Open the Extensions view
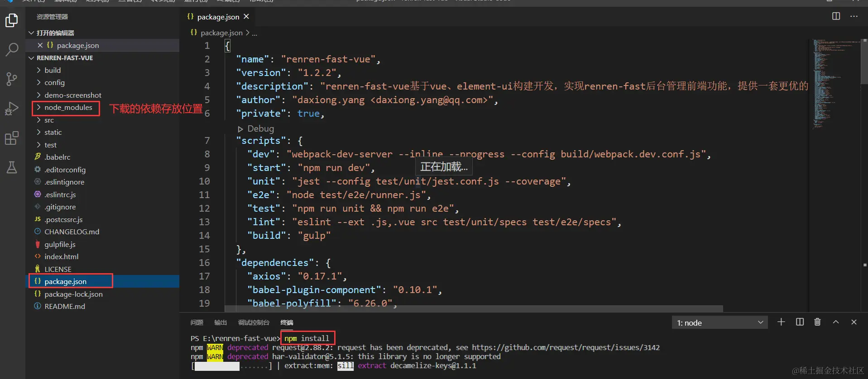The image size is (868, 379). [x=12, y=138]
